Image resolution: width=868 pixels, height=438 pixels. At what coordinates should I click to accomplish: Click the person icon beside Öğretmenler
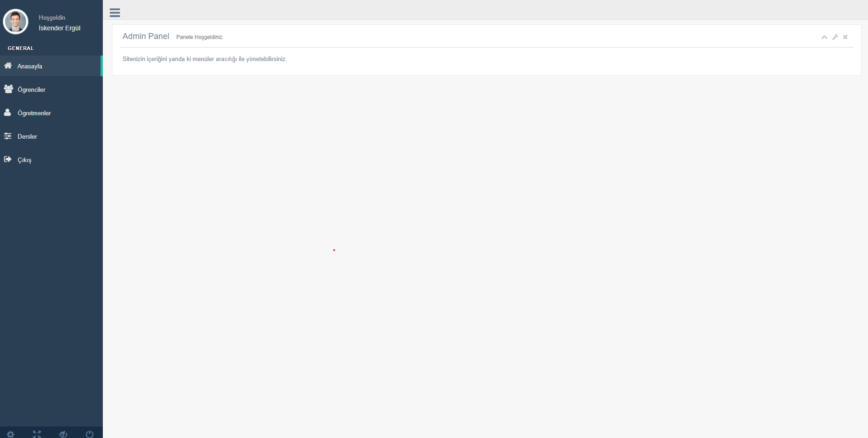8,112
